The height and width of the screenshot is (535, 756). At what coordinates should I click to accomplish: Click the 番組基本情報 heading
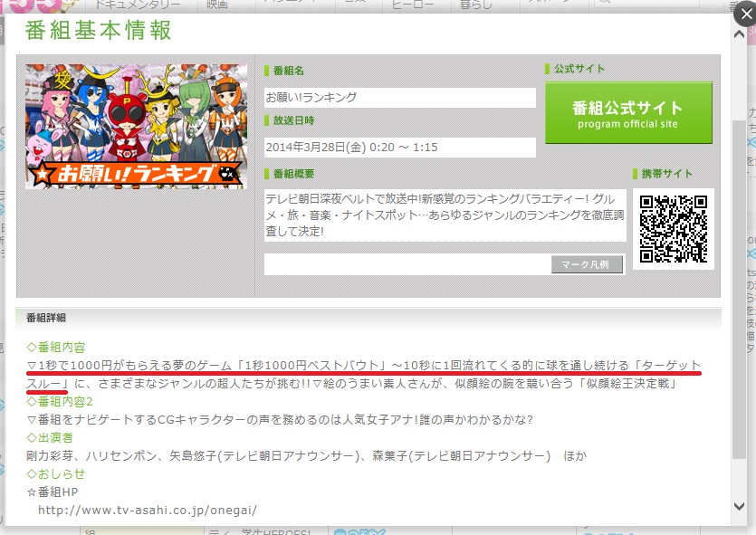click(x=99, y=30)
